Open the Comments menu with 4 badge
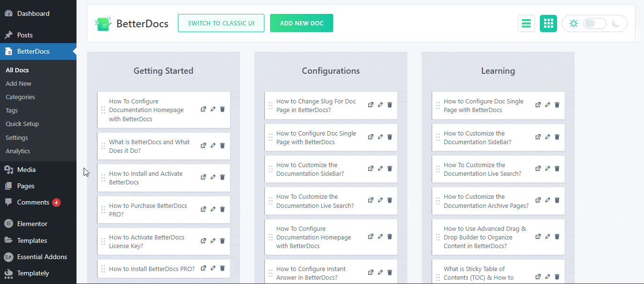The width and height of the screenshot is (644, 284). (33, 202)
